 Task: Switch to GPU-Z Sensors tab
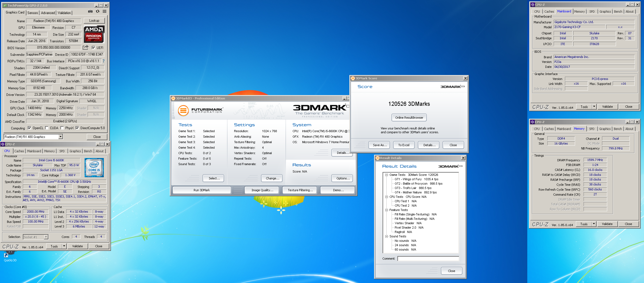pyautogui.click(x=33, y=13)
